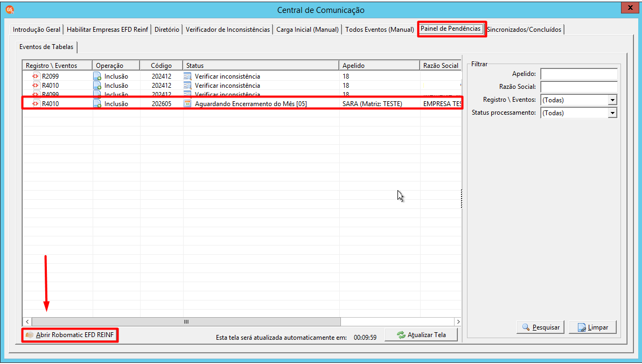642x364 pixels.
Task: Open the Registro \ Eventos filter dropdown
Action: 612,100
